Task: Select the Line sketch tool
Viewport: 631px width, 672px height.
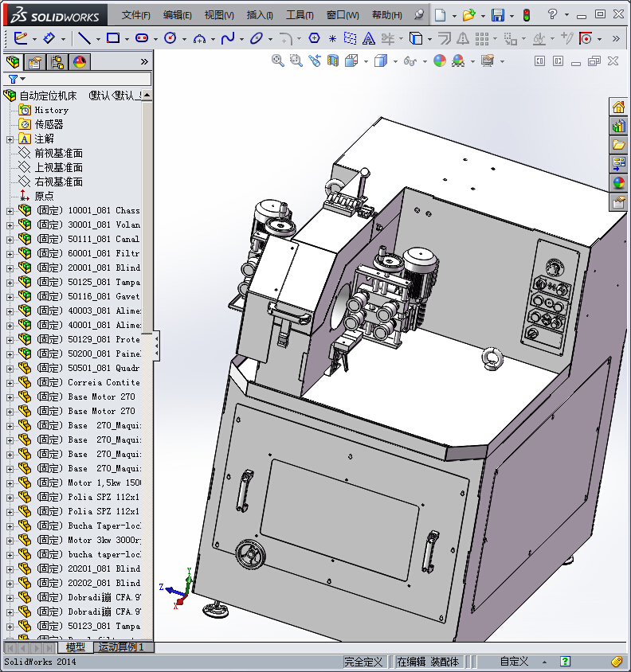Action: click(84, 37)
